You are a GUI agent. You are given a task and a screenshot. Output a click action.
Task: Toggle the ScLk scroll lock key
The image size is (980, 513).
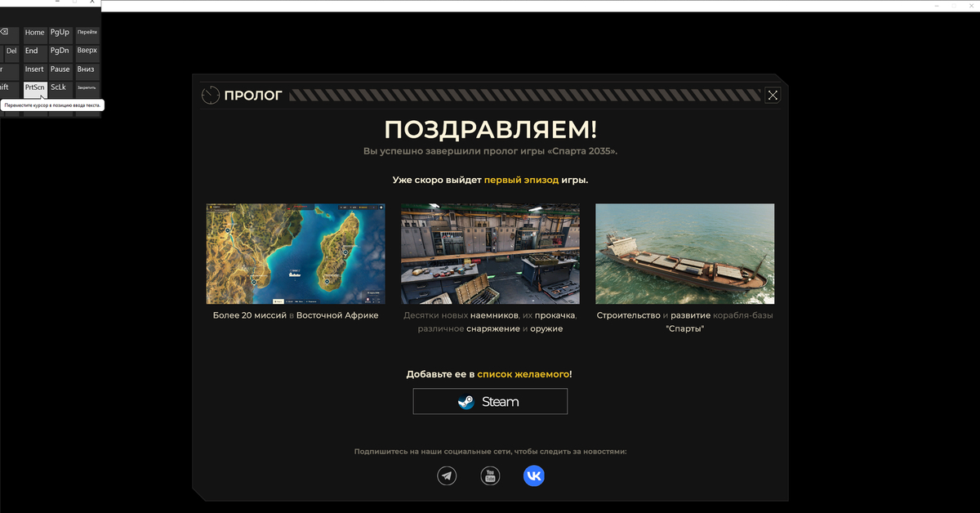(59, 87)
